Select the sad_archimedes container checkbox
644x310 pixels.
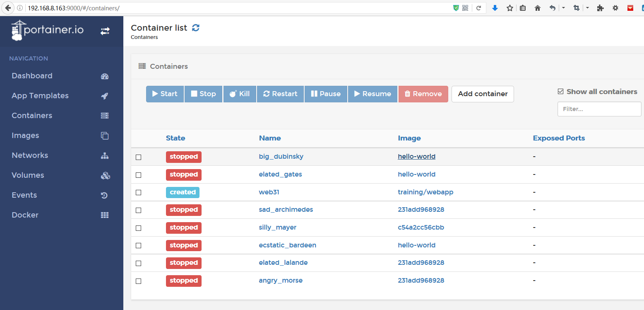(139, 210)
